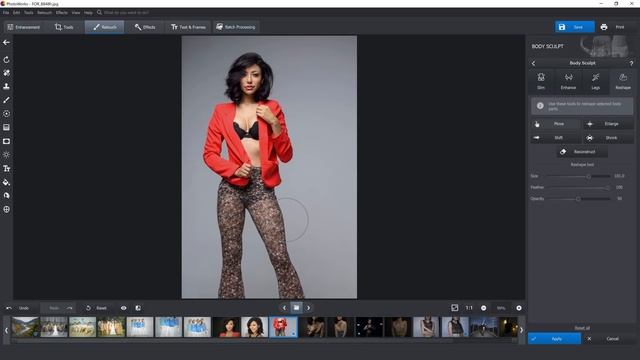The width and height of the screenshot is (640, 360).
Task: Click the back arrow in left sidebar
Action: coord(6,42)
